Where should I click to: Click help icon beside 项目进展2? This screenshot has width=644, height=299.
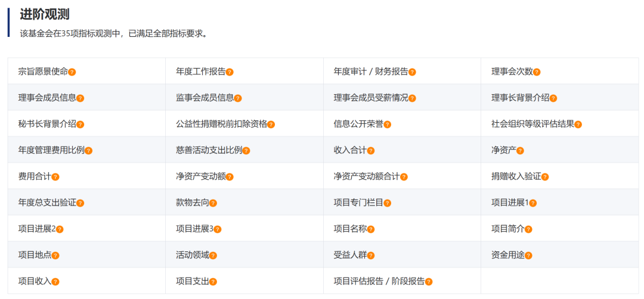pyautogui.click(x=60, y=230)
